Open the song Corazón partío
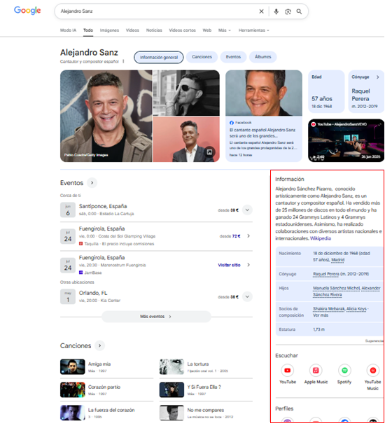The width and height of the screenshot is (385, 423). point(106,390)
